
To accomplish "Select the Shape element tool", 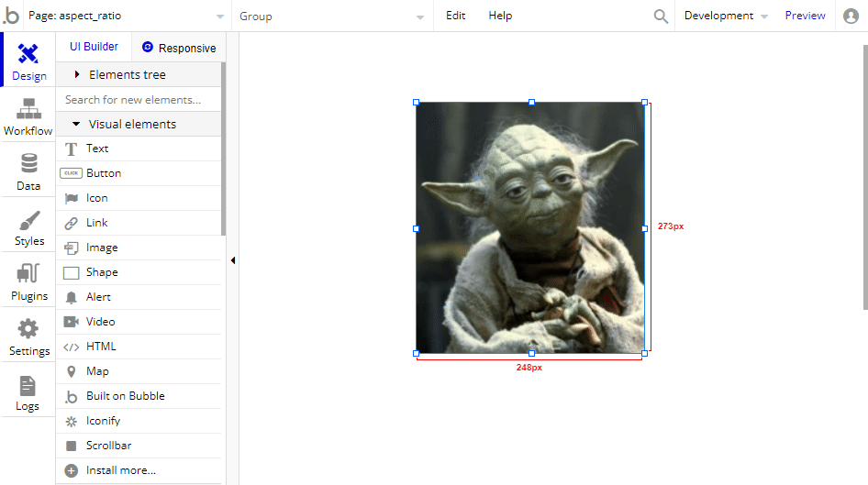I will [139, 272].
